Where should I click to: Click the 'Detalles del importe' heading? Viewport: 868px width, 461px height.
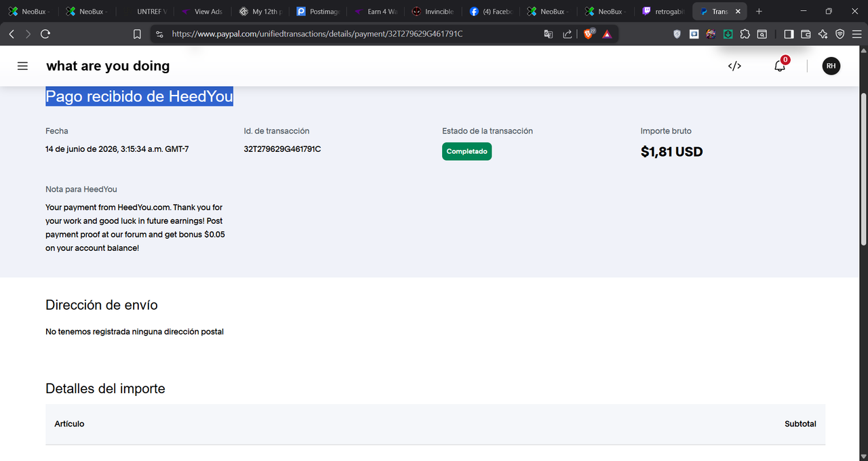click(x=105, y=388)
